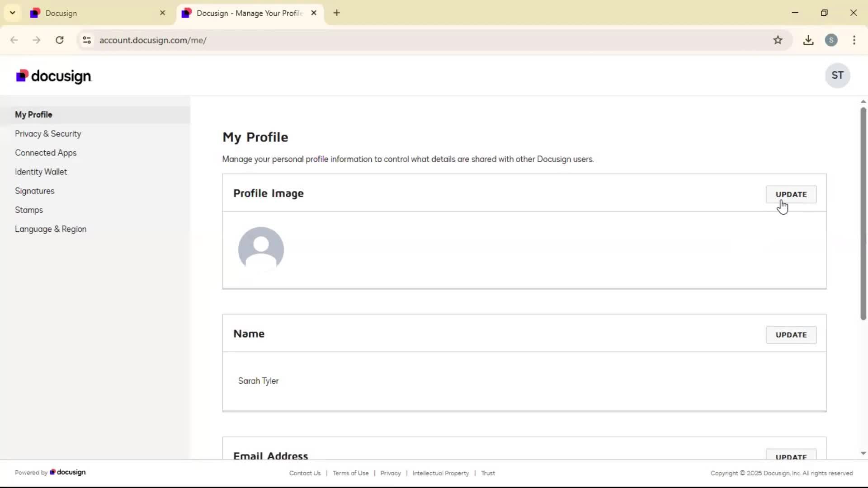Open Chrome three-dot menu
Viewport: 868px width, 488px height.
click(854, 40)
